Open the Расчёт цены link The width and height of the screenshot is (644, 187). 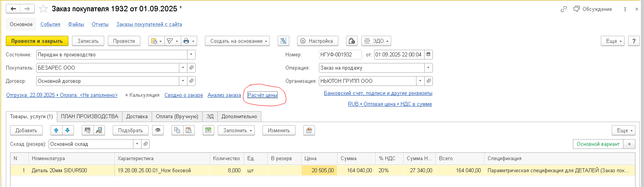point(262,95)
